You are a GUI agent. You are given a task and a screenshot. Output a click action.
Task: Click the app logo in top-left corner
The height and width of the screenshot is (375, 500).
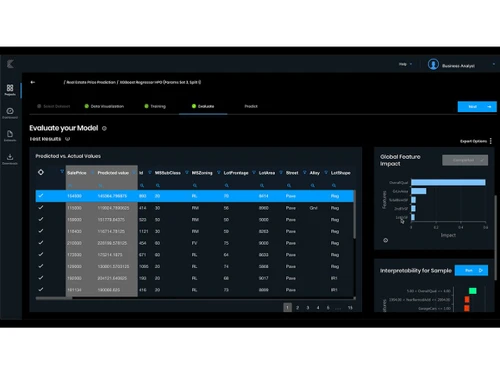click(10, 64)
